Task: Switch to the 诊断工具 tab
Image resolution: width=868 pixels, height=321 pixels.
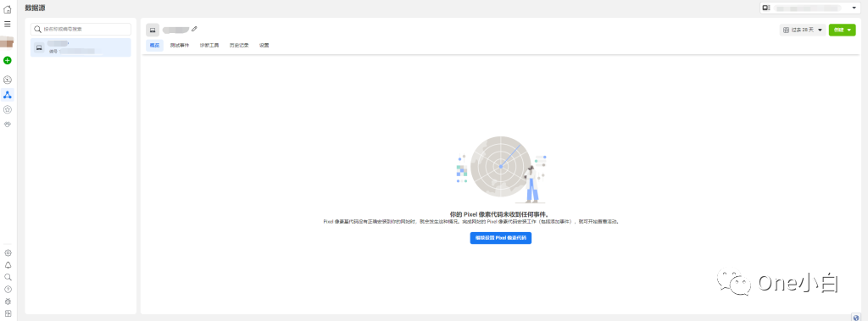Action: 209,46
